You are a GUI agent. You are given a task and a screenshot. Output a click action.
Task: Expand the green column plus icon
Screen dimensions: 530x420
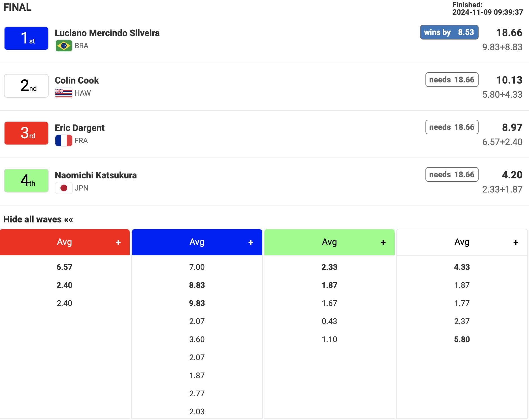pyautogui.click(x=383, y=242)
